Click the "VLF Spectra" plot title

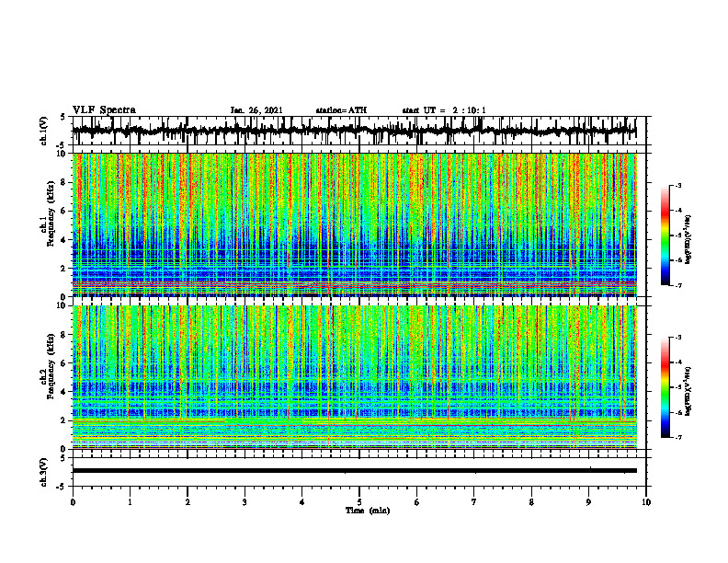[104, 110]
